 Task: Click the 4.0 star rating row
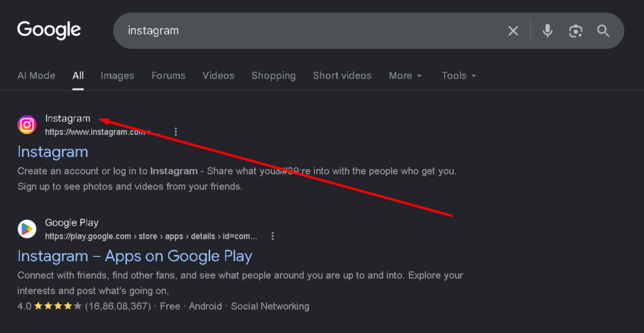click(x=163, y=306)
